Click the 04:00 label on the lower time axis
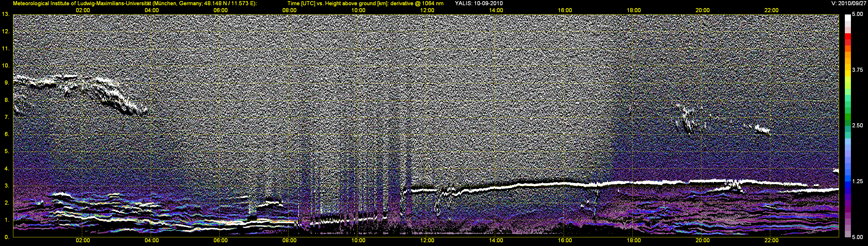The width and height of the screenshot is (868, 246). click(152, 240)
